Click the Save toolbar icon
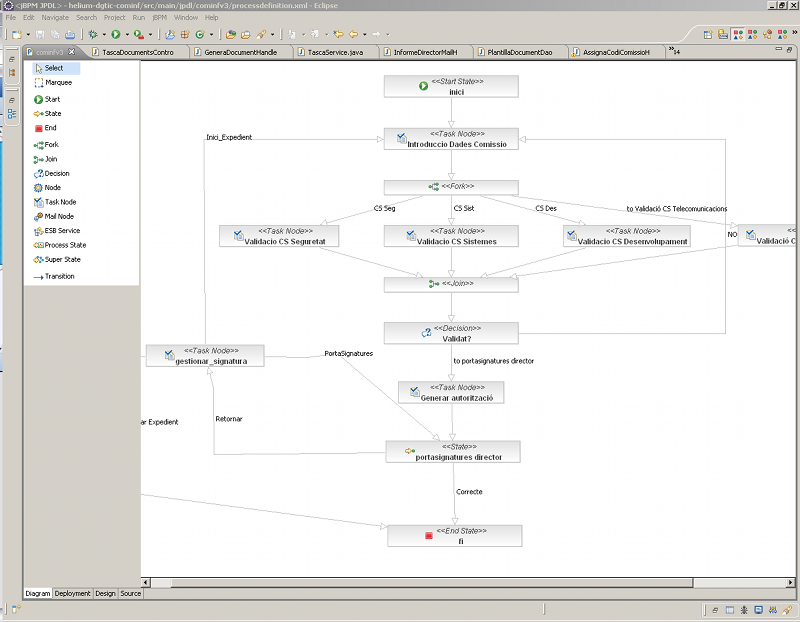 [40, 34]
